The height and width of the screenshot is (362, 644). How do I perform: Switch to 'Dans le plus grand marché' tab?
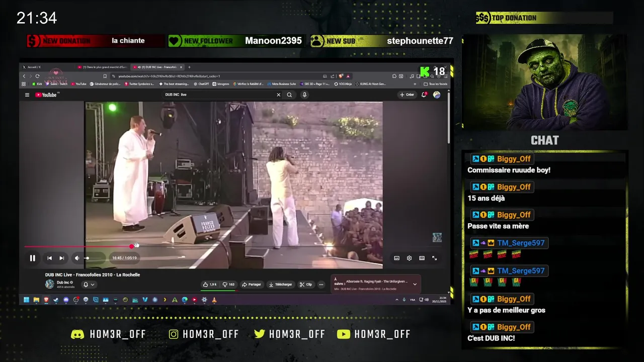point(102,67)
